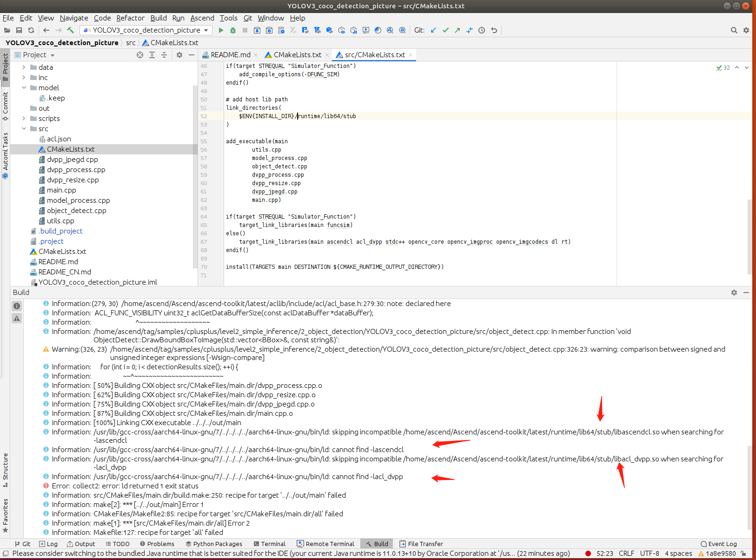Open the Remote Terminal tool window
The height and width of the screenshot is (560, 756).
[x=326, y=544]
